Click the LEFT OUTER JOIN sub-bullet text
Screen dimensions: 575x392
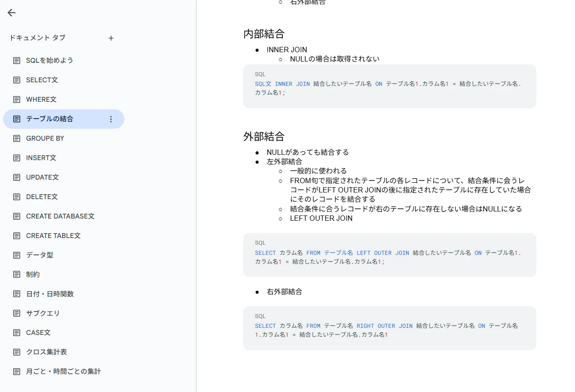321,218
